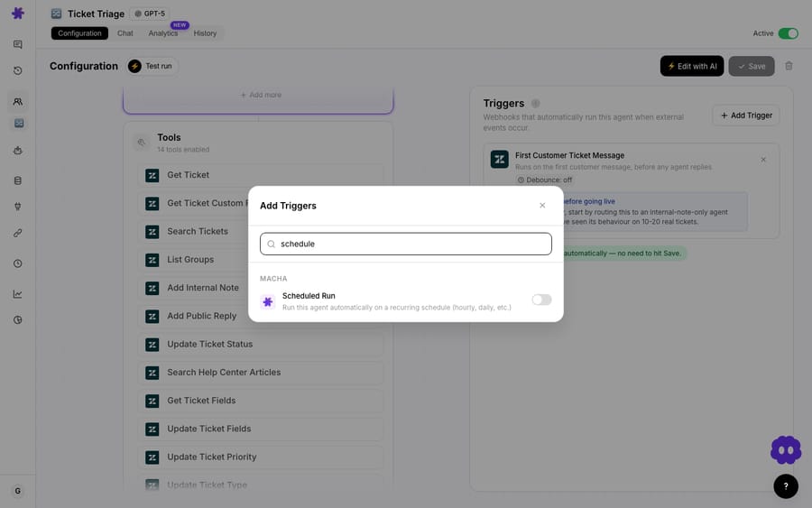Click the Edit with AI button
Image resolution: width=812 pixels, height=508 pixels.
coord(692,66)
